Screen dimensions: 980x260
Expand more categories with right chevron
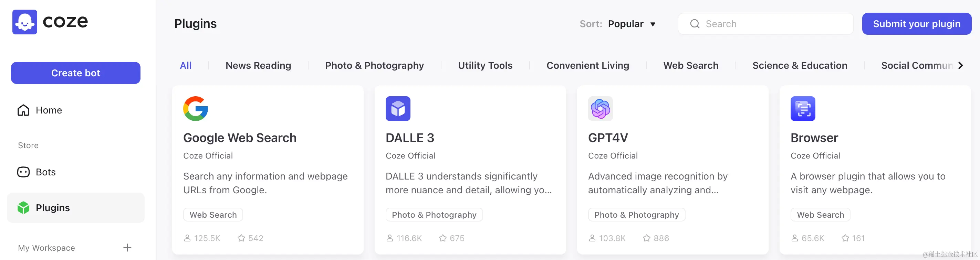[x=961, y=65]
